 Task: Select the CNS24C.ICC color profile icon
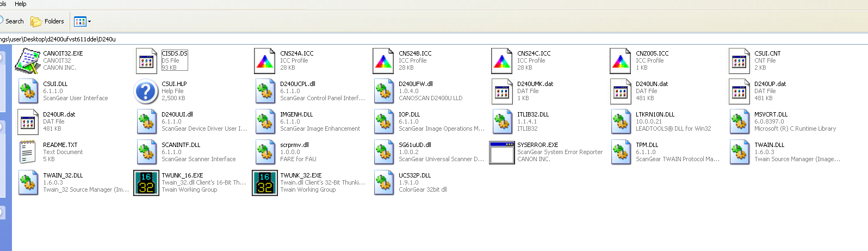point(501,61)
